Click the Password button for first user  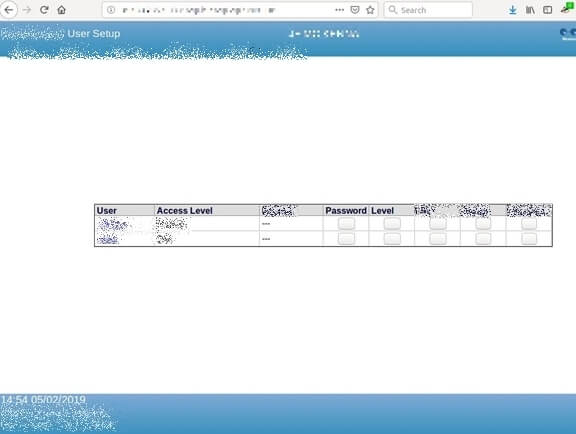pos(346,223)
